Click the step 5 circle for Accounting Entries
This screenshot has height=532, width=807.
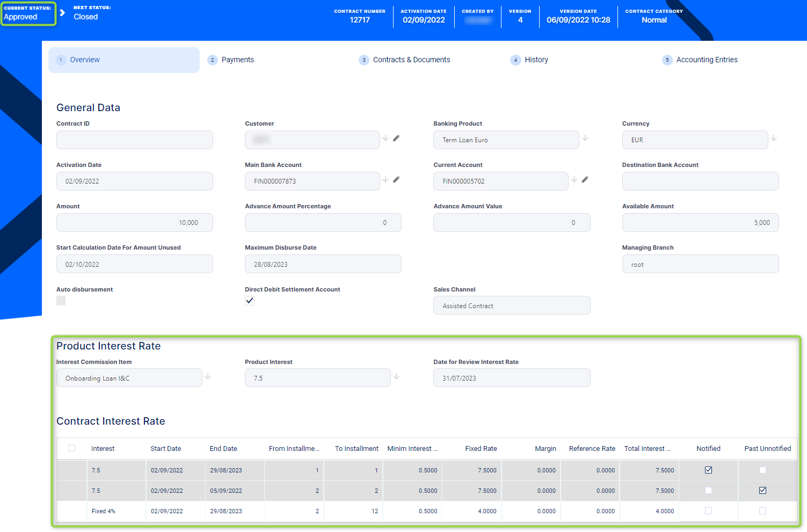coord(667,60)
